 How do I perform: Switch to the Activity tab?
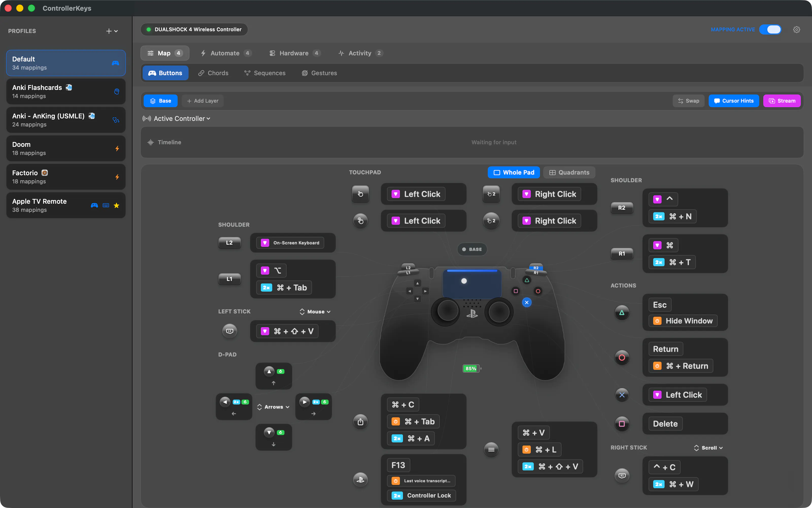coord(361,53)
